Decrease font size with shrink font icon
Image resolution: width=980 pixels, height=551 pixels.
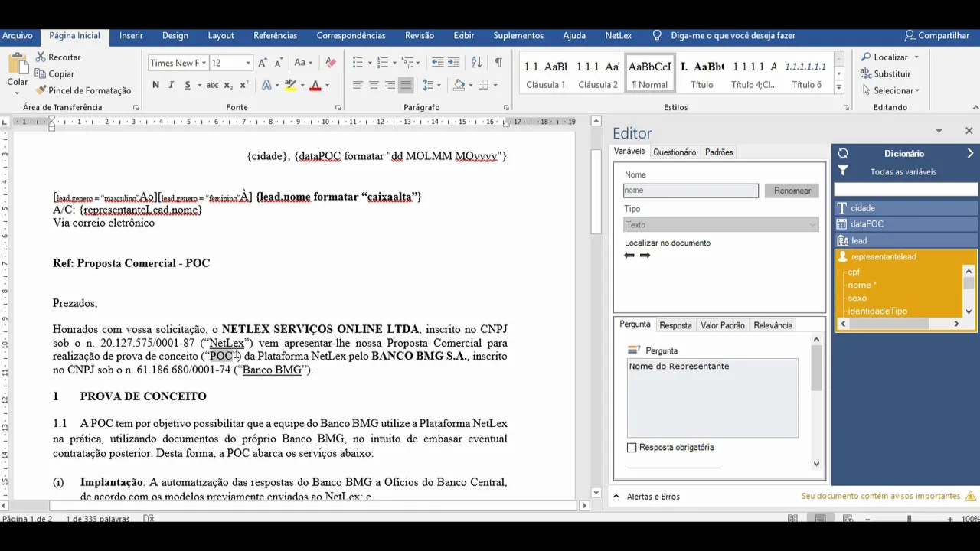tap(279, 63)
